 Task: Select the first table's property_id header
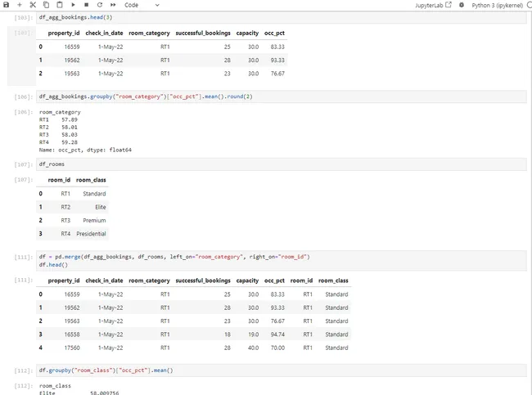64,34
